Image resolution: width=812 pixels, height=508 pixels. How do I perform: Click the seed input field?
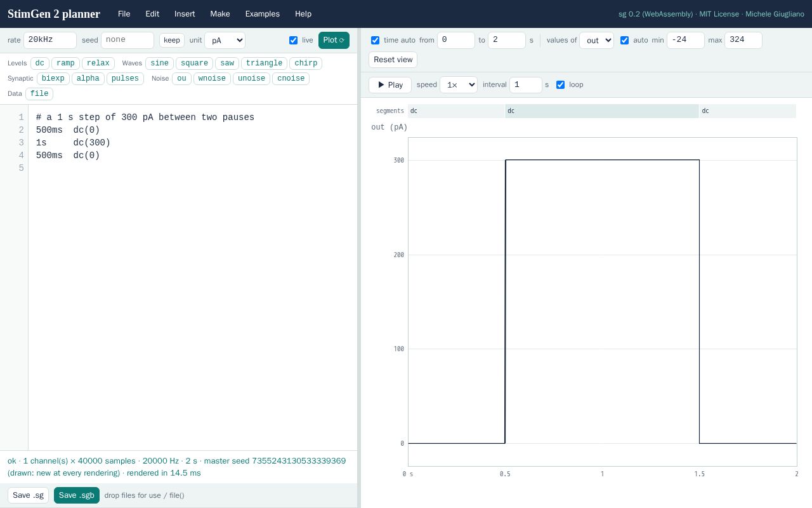tap(128, 40)
